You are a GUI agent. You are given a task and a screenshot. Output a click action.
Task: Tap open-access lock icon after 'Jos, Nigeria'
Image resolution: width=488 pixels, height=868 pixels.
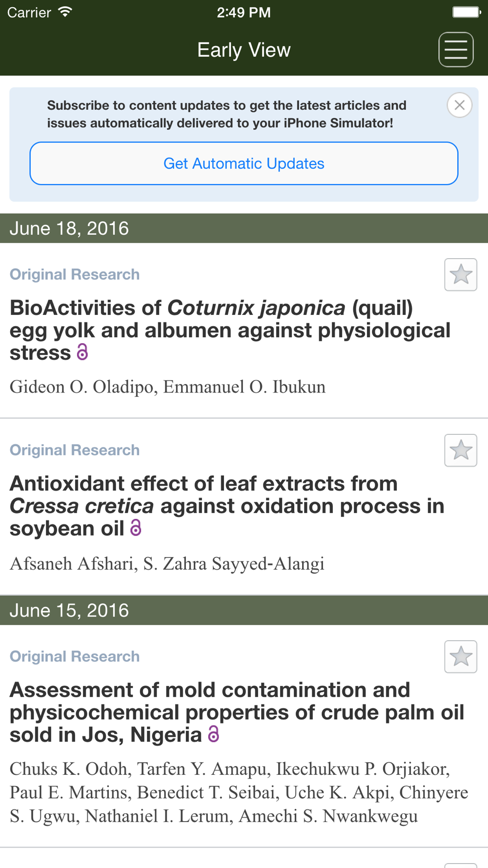[213, 734]
